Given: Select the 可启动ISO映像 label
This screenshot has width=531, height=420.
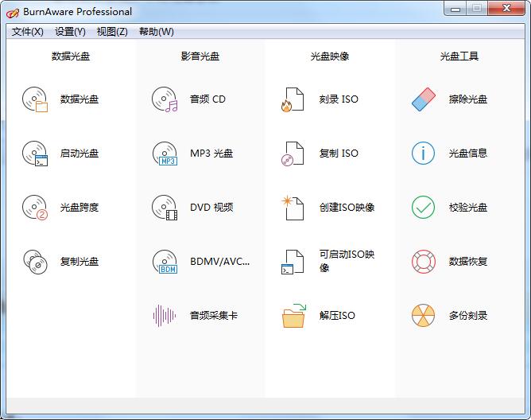Looking at the screenshot, I should 347,261.
